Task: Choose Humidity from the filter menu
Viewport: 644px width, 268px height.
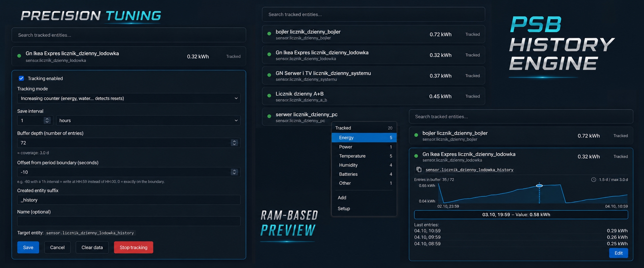Action: coord(364,165)
